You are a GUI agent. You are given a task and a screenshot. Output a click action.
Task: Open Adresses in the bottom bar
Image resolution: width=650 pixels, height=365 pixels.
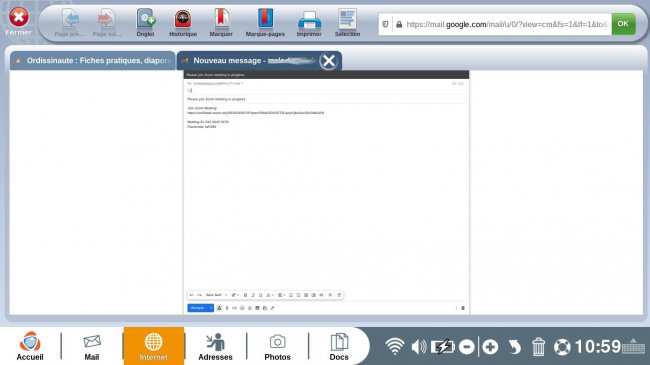click(x=215, y=346)
